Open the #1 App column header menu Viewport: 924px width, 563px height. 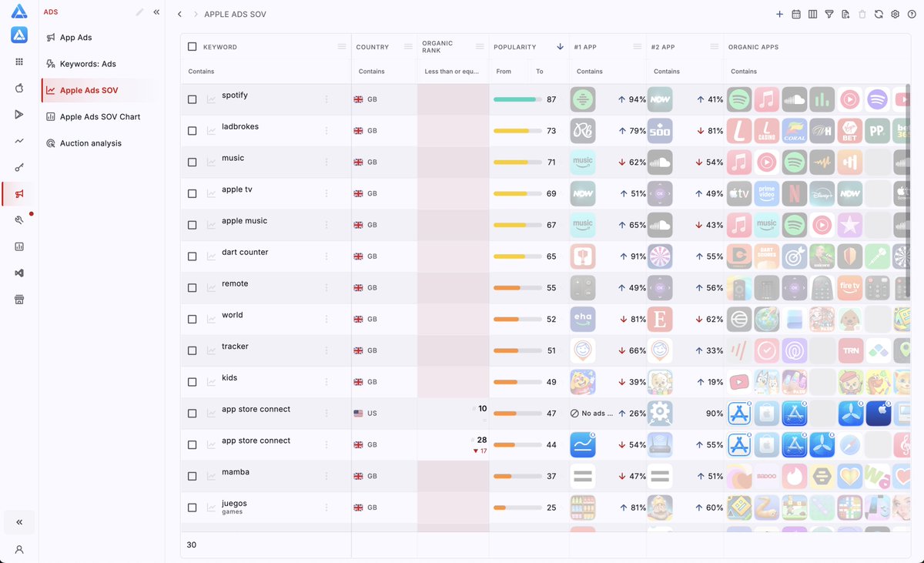638,47
